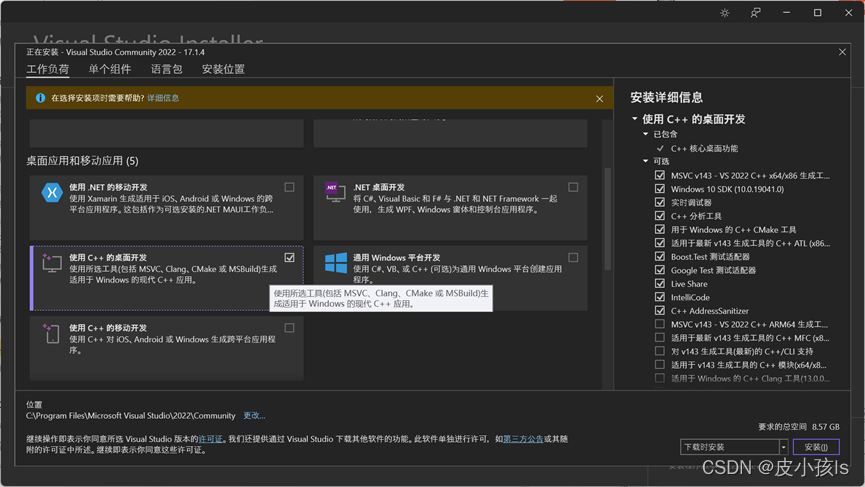Uncheck the C++ ATL for v143 component
Viewport: 865px width, 487px height.
660,243
